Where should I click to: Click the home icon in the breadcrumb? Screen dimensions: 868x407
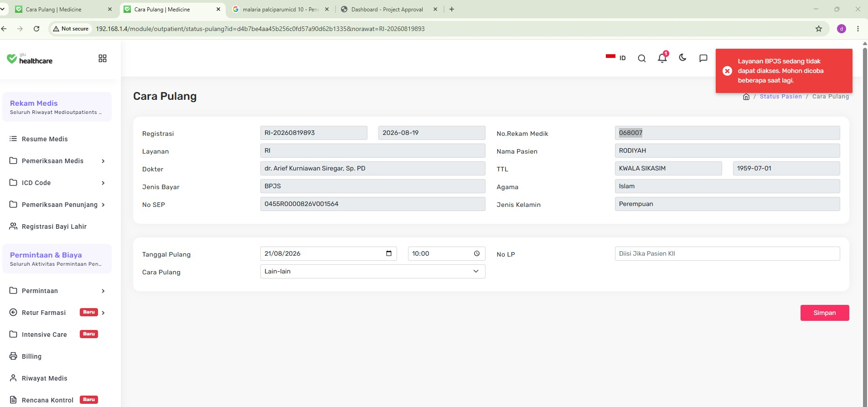tap(746, 97)
